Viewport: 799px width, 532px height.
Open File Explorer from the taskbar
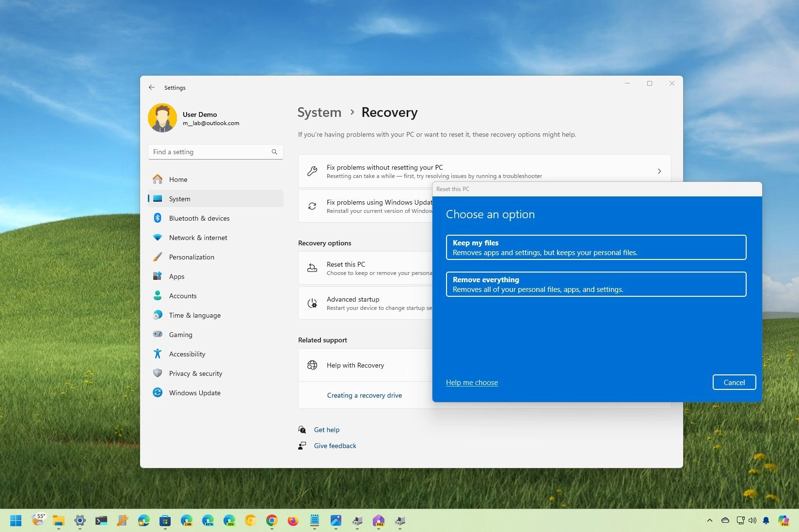pyautogui.click(x=59, y=521)
